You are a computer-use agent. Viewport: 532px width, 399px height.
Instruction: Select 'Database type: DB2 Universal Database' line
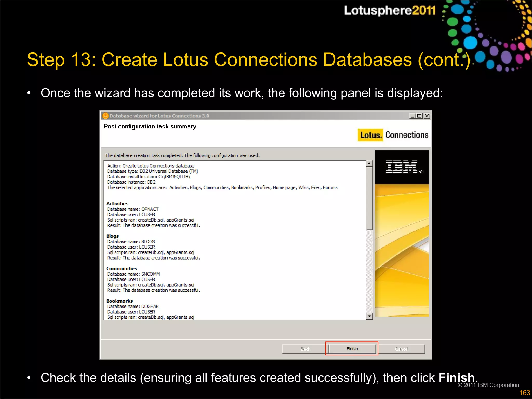pyautogui.click(x=152, y=171)
